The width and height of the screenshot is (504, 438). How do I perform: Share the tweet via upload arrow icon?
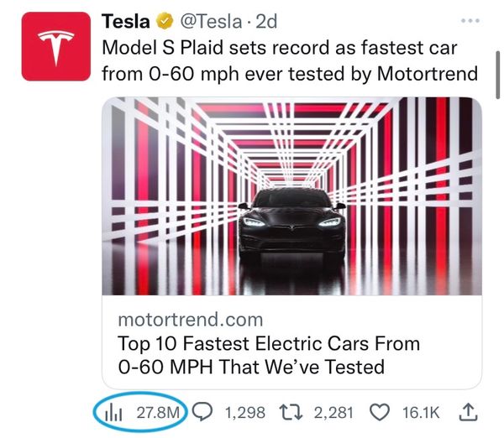pos(470,411)
